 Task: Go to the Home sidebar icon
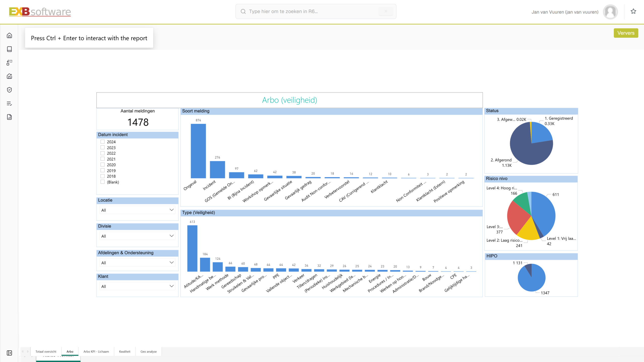pos(9,35)
